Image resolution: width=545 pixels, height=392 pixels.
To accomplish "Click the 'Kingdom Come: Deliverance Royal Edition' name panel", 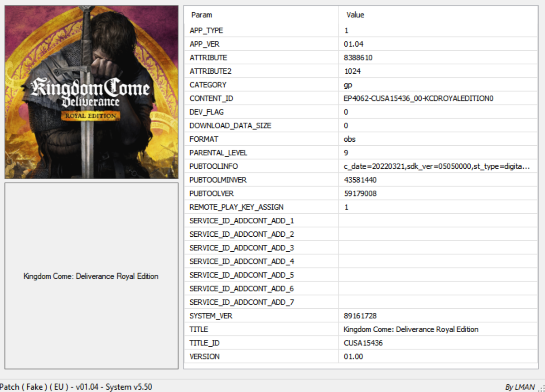I will tap(92, 276).
